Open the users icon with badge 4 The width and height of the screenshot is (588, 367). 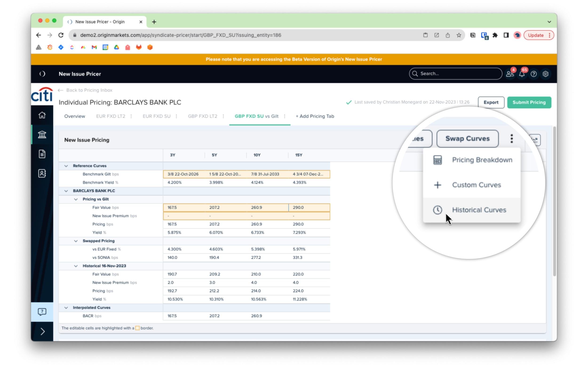coord(510,74)
